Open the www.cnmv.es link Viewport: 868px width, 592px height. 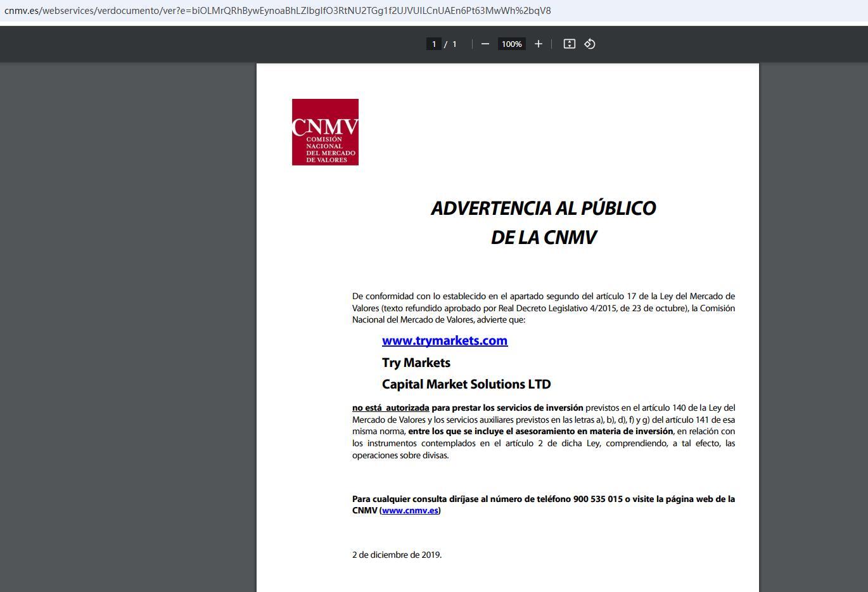click(x=410, y=510)
